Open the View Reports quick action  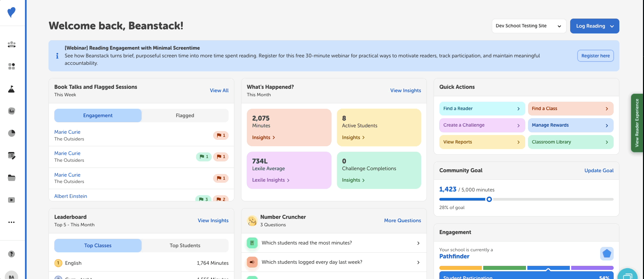(482, 142)
